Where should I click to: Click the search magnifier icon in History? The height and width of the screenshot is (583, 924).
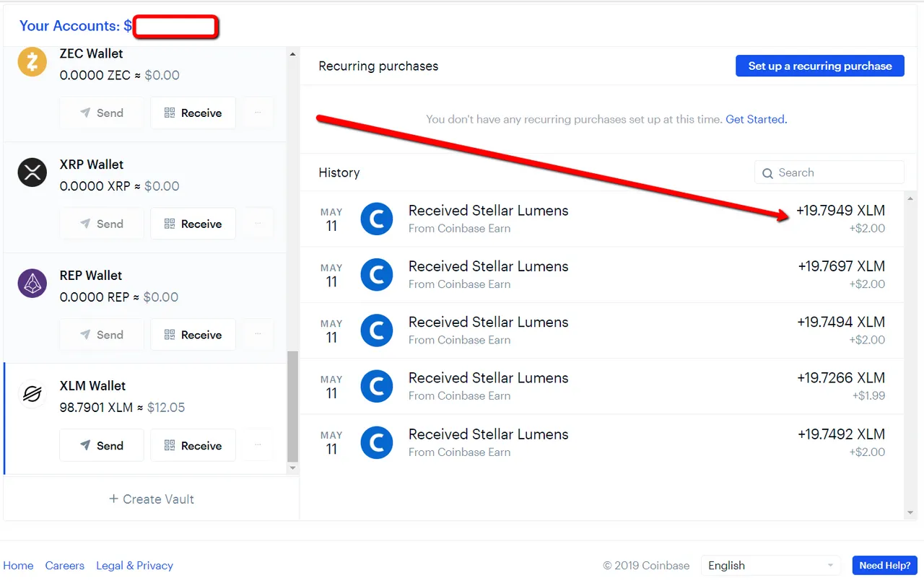click(x=768, y=173)
